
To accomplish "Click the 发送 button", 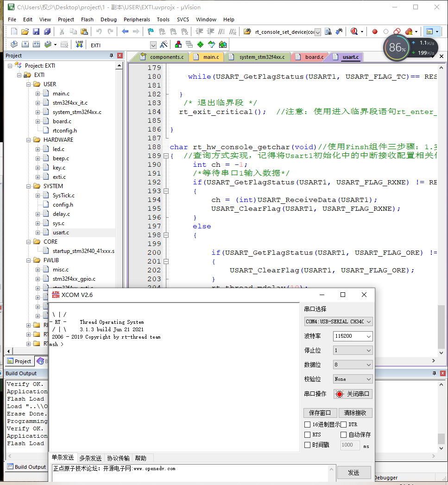I will tap(354, 472).
